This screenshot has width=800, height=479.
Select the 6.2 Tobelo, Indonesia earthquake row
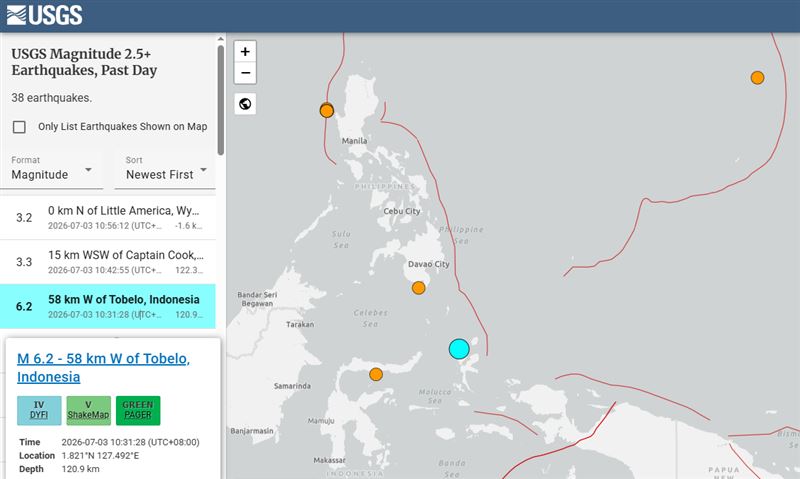click(108, 306)
